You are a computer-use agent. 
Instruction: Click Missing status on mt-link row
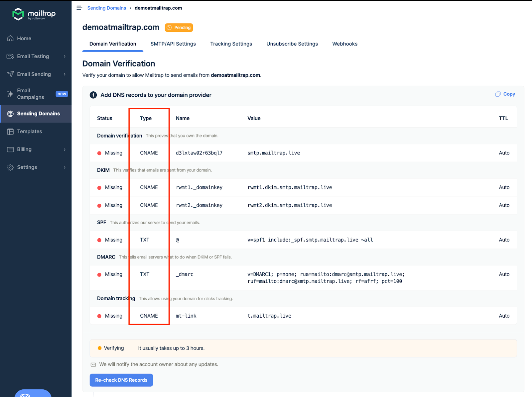click(x=110, y=316)
